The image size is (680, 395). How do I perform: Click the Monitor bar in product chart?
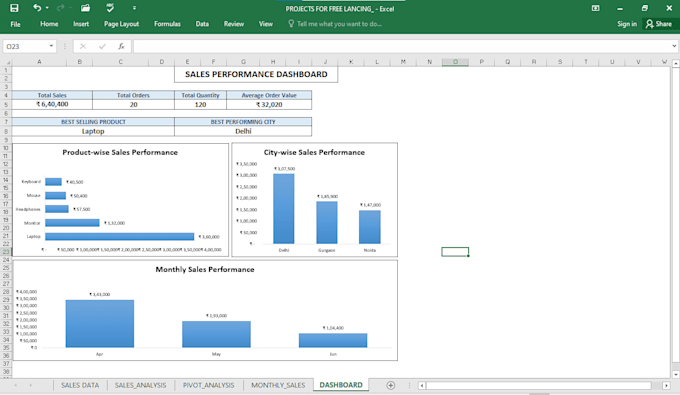[x=72, y=223]
